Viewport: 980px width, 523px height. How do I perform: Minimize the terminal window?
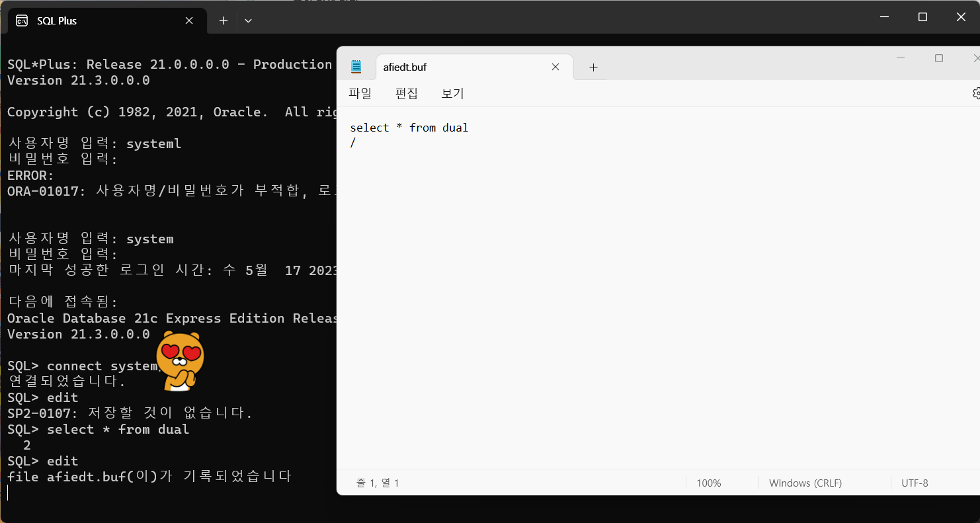point(885,17)
